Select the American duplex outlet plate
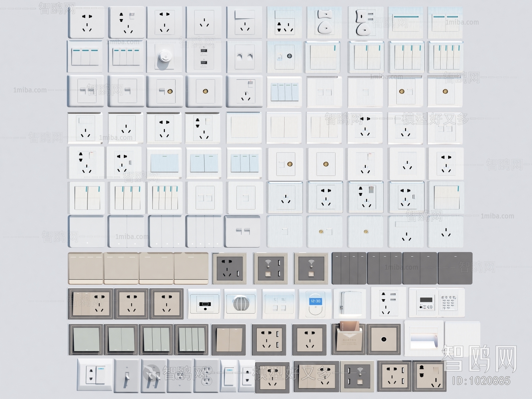This screenshot has height=399, width=532. [x=206, y=376]
